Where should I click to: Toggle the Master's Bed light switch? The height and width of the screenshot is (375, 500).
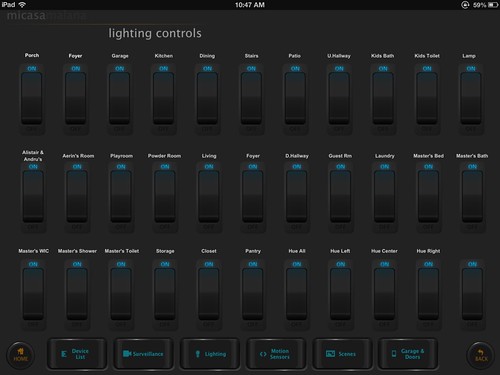click(x=428, y=197)
